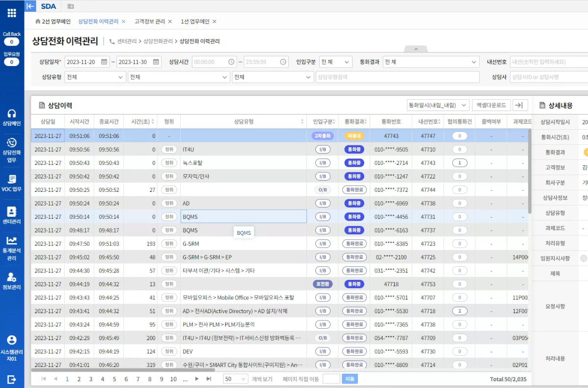Click the O/B badge on the 09:50:25 row
The image size is (588, 388).
323,190
